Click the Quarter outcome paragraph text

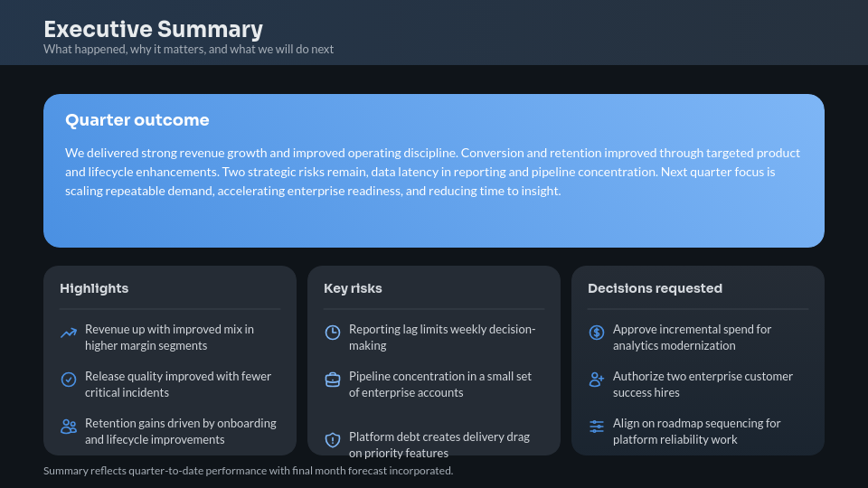tap(432, 172)
